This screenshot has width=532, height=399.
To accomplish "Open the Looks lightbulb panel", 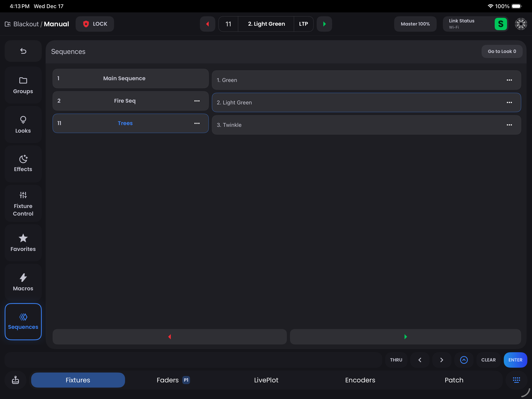I will (23, 124).
